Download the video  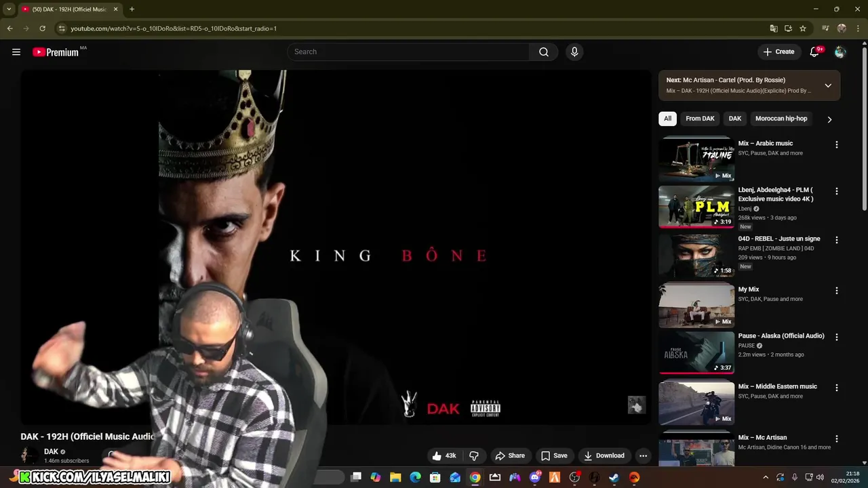(x=604, y=455)
